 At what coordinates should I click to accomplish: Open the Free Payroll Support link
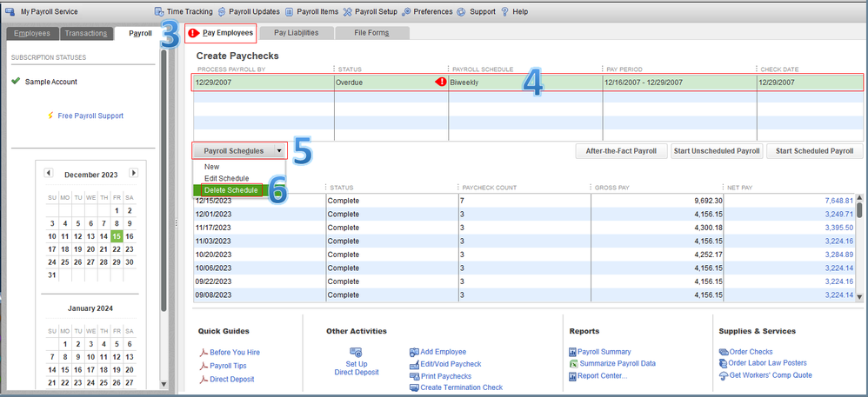(90, 116)
